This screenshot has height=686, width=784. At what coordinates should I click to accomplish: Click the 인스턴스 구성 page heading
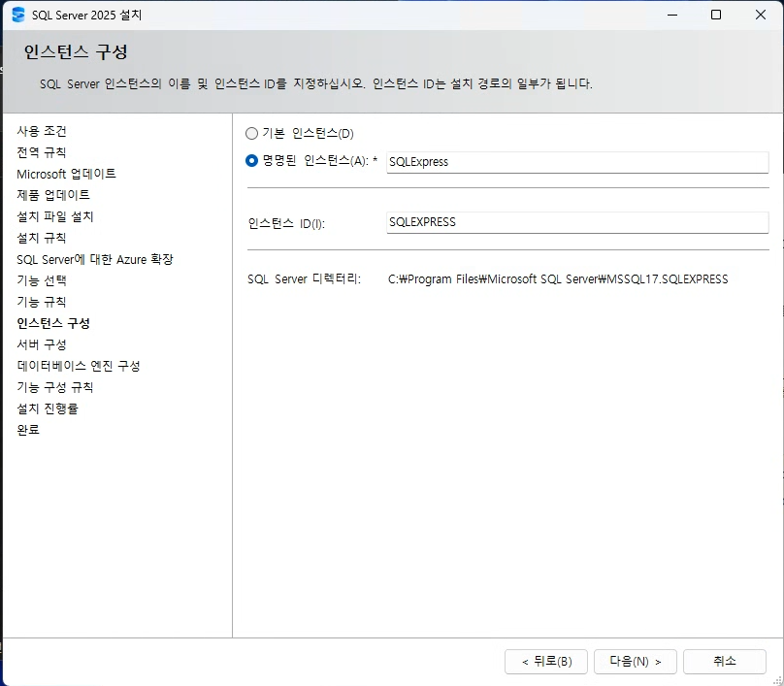76,52
